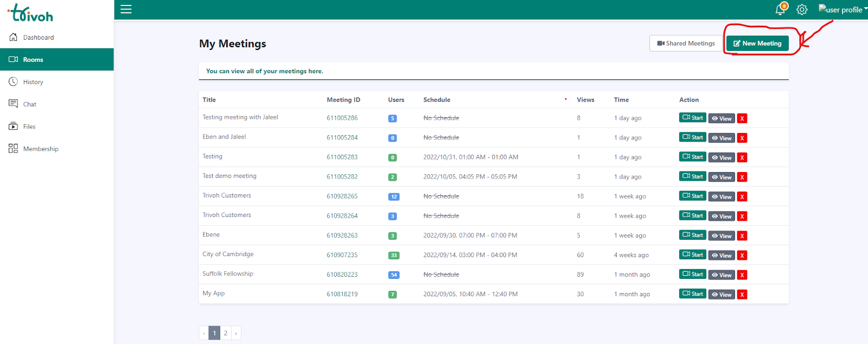Go to next page arrow
The image size is (868, 344).
point(236,333)
